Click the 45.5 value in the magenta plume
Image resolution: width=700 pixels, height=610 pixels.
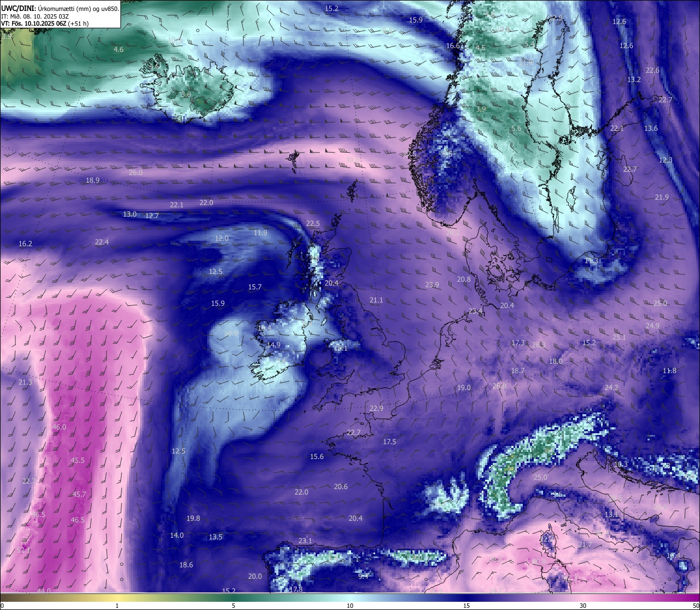coord(78,460)
